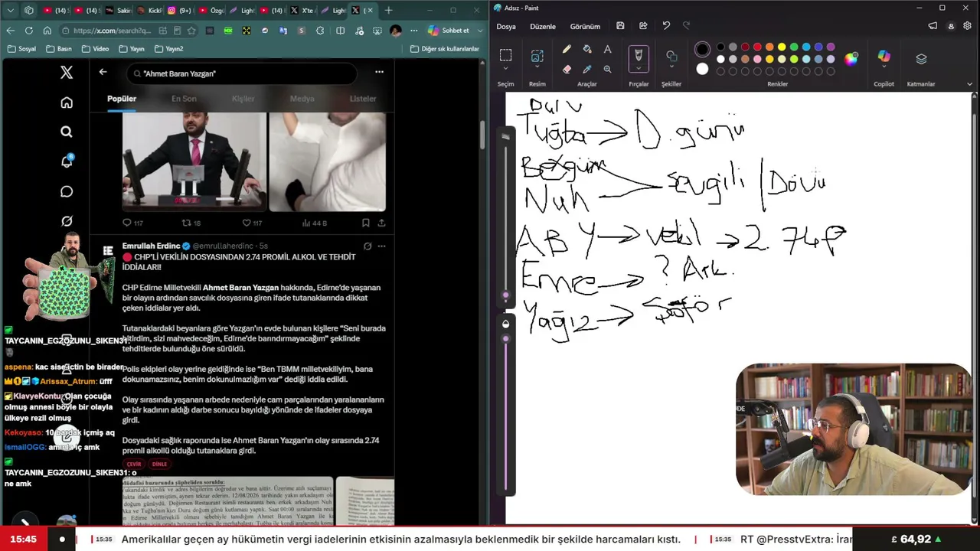
Task: Open browser extensions puzzle icon
Action: 320,31
